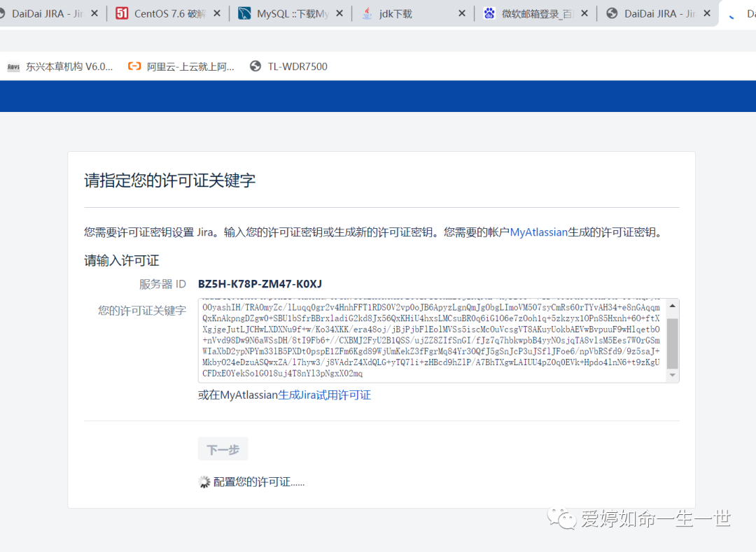
Task: Close the CentOS 7.6 tab
Action: coord(217,13)
